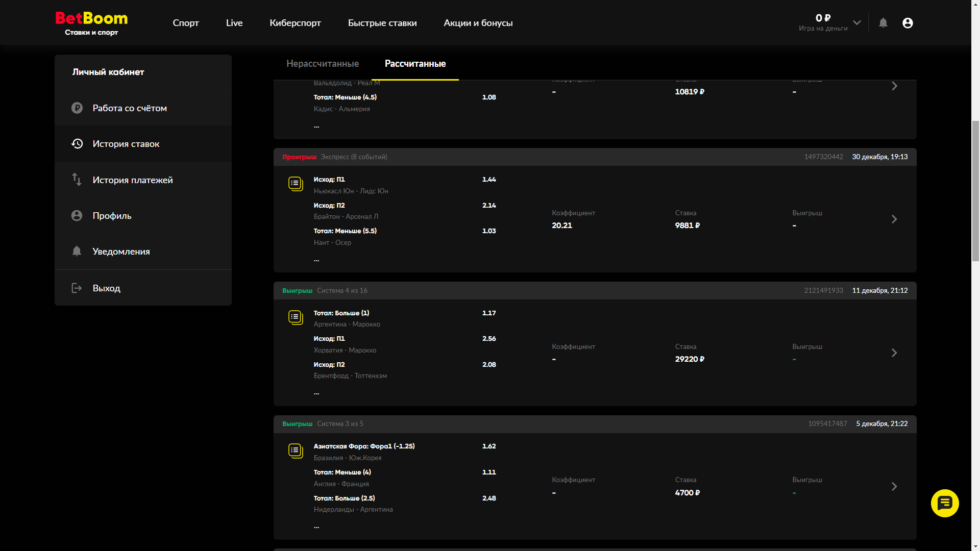The height and width of the screenshot is (551, 980).
Task: Click the exit icon next to Выход
Action: click(x=77, y=288)
